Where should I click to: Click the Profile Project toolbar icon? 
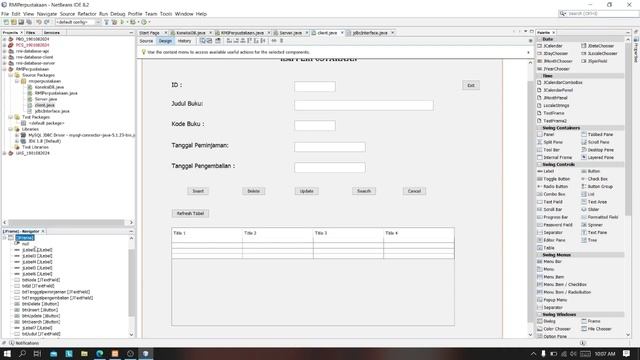[x=144, y=22]
